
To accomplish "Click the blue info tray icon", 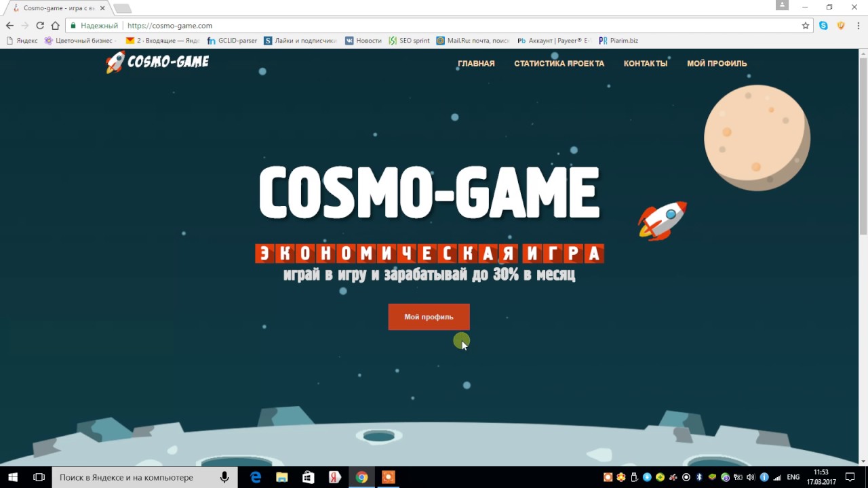I will tap(764, 477).
